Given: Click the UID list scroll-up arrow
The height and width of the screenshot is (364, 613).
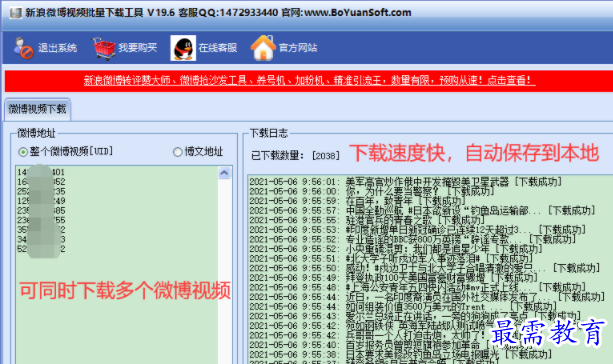Looking at the screenshot, I should (x=224, y=173).
